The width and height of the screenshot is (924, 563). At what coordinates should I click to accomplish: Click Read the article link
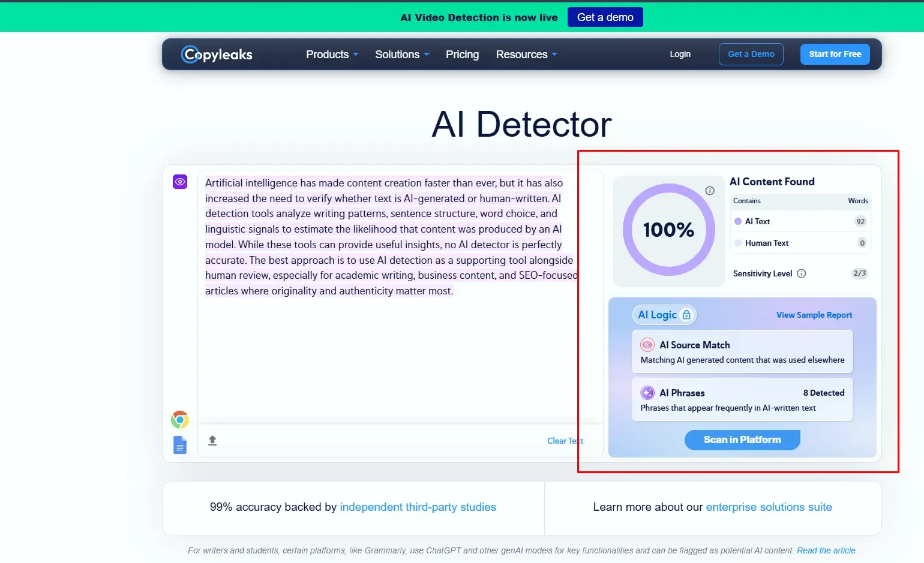point(826,550)
